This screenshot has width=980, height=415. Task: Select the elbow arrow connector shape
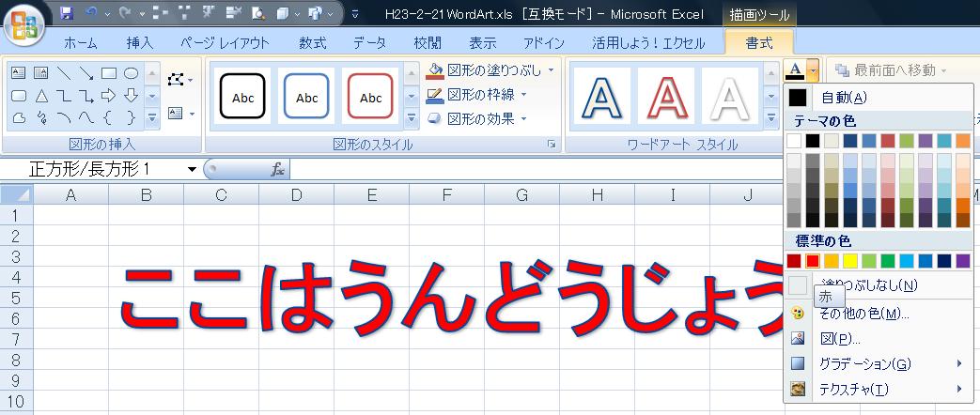(86, 96)
